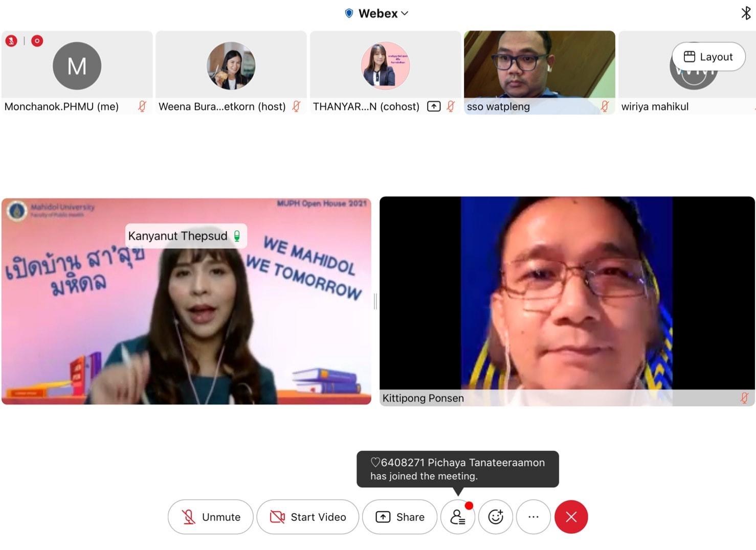Click the Webex security shield icon
The width and height of the screenshot is (756, 550).
coord(349,13)
